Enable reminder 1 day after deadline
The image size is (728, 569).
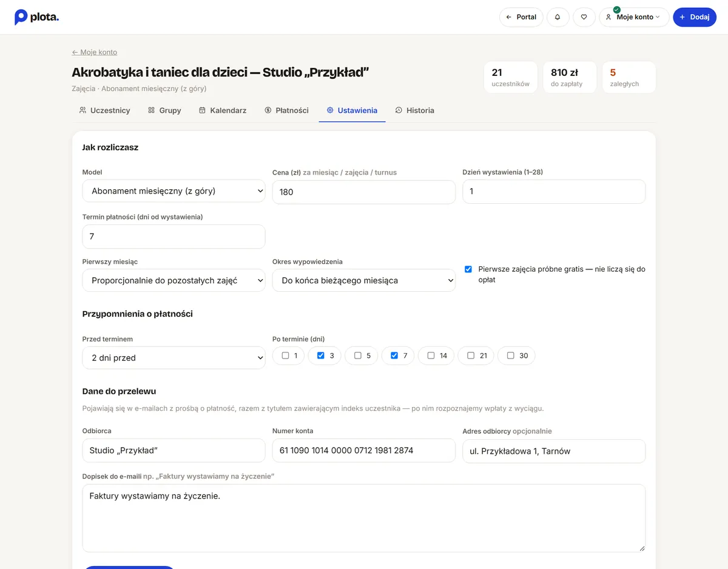286,355
